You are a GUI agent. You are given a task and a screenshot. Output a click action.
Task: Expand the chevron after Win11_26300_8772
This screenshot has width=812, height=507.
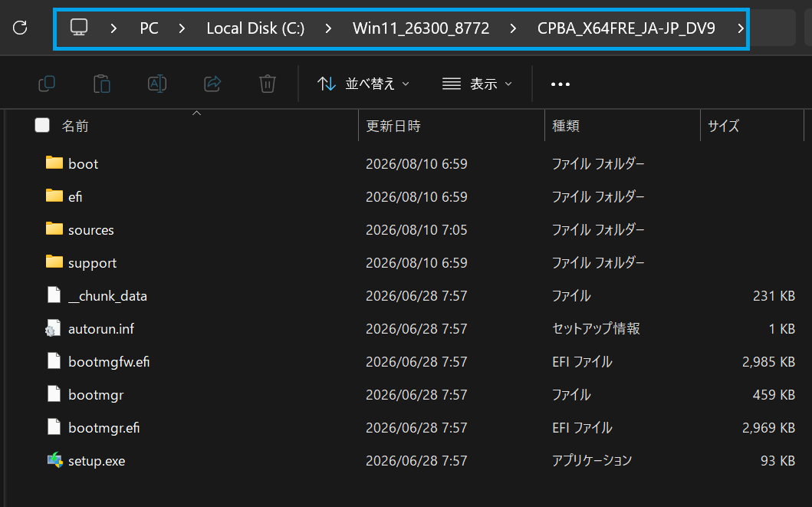coord(513,28)
